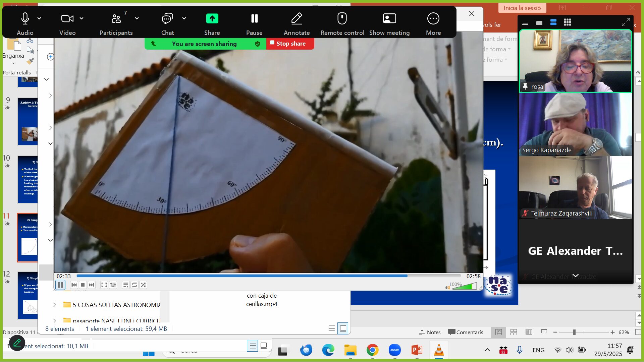The image size is (644, 362).
Task: Open the More options ellipsis in Zoom
Action: coord(433,18)
